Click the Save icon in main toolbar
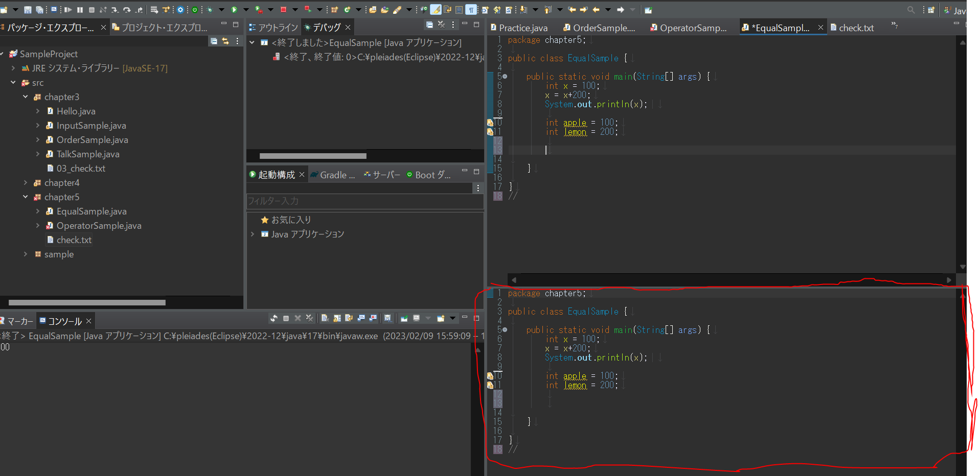This screenshot has width=980, height=476. [28, 10]
